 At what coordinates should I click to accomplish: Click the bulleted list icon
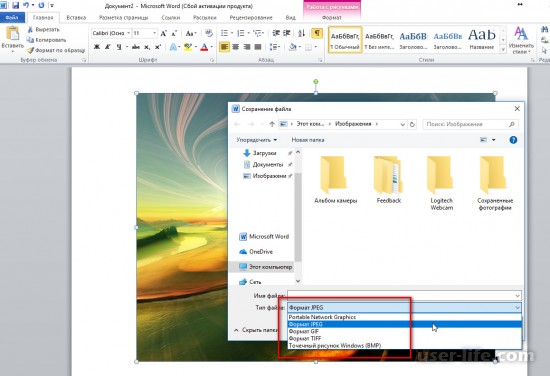(224, 33)
